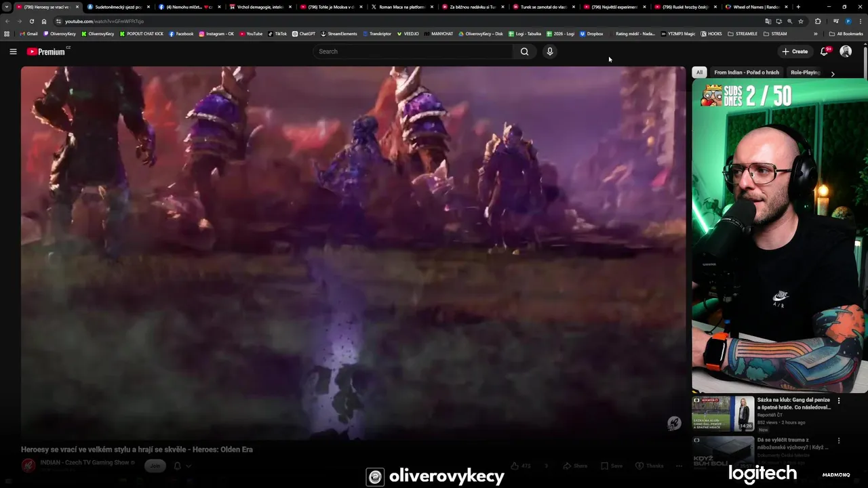
Task: Open the tab search dropdown arrow
Action: coord(7,7)
